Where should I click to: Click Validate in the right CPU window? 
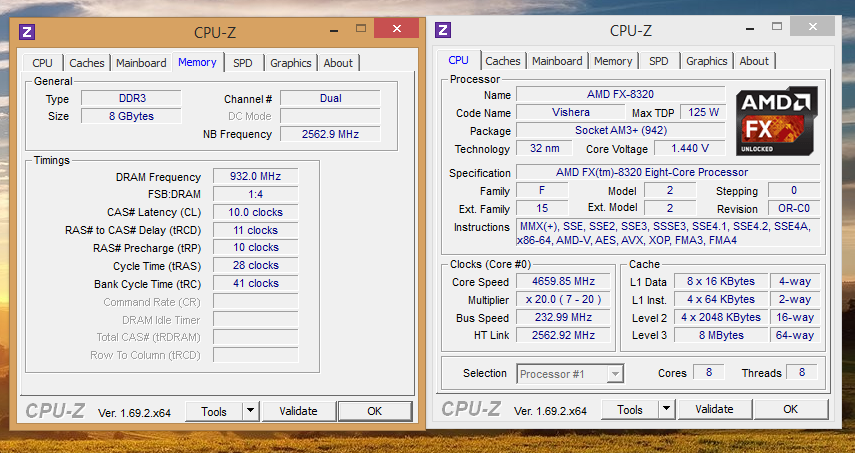(714, 409)
